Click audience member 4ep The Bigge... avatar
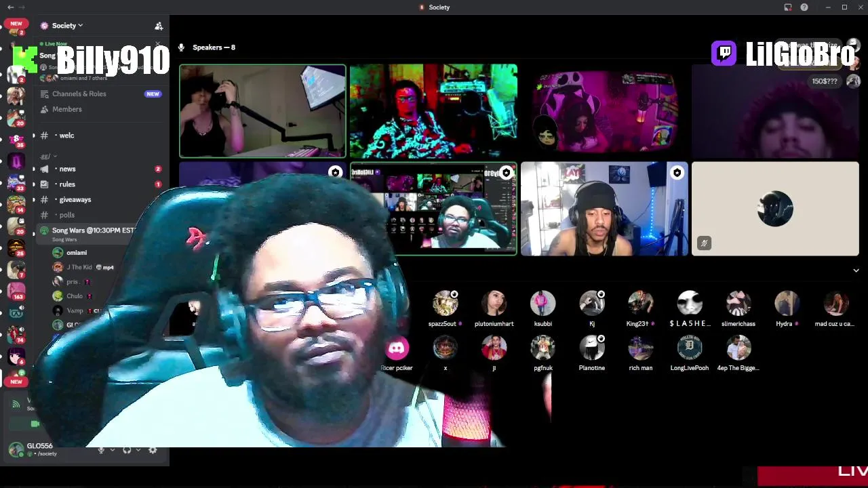Screen dimensions: 868x488 click(738, 348)
